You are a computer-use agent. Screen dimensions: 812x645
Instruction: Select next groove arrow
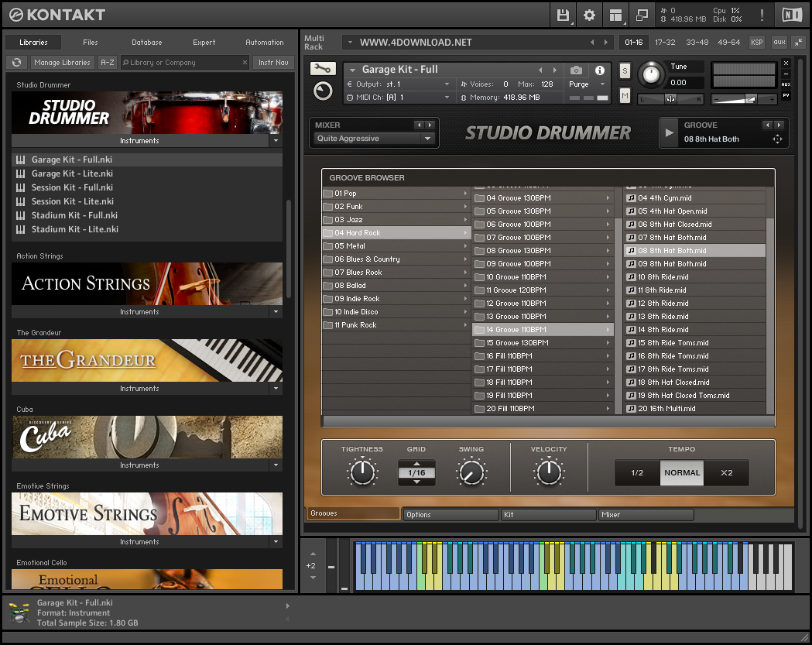point(779,125)
